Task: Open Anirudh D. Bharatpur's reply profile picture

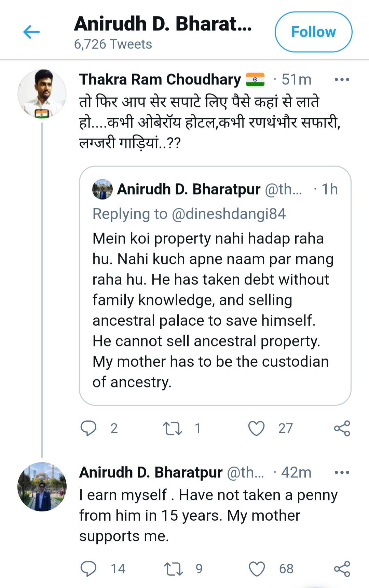Action: pyautogui.click(x=42, y=486)
